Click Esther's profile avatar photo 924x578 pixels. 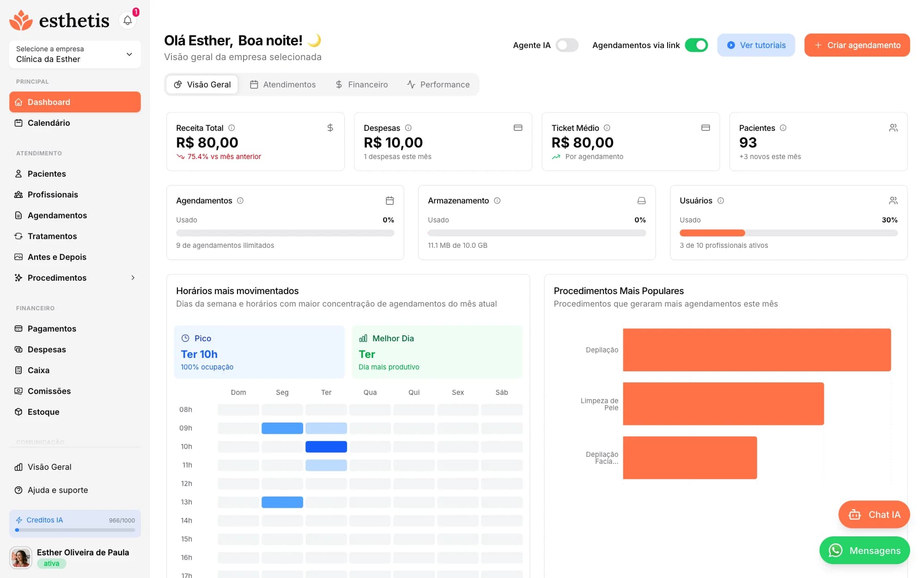[x=21, y=558]
